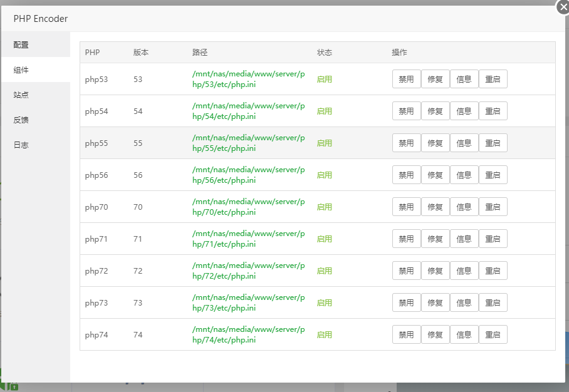Restart php72 with 重启
The height and width of the screenshot is (392, 569).
(493, 271)
